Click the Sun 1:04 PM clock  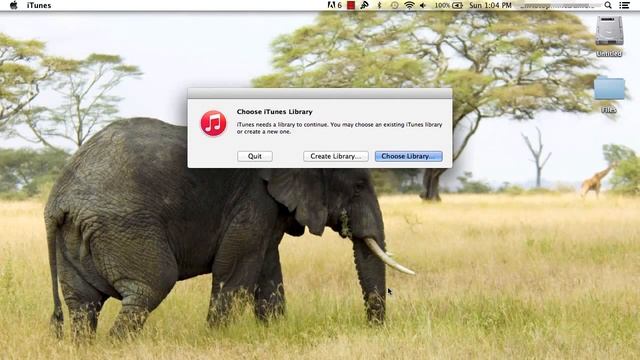pos(490,5)
